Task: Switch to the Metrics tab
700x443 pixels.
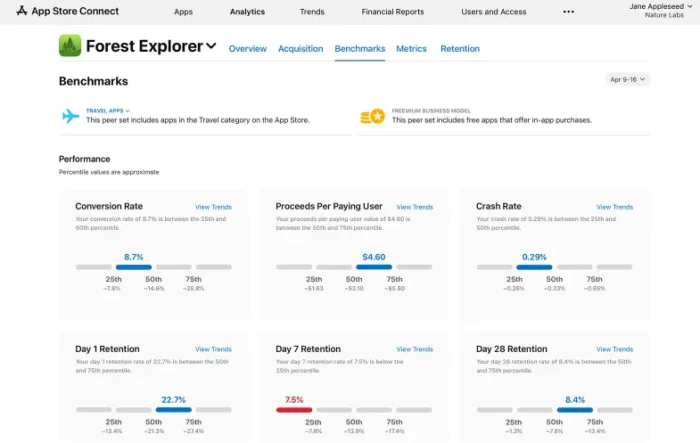Action: 411,49
